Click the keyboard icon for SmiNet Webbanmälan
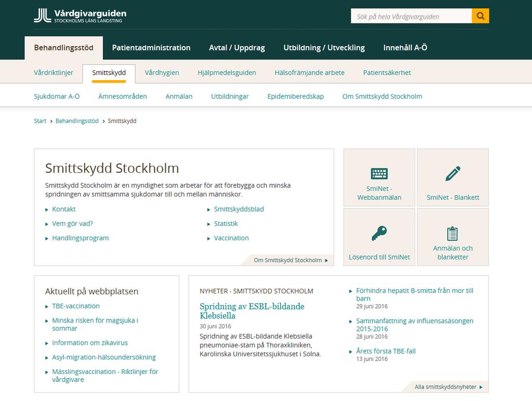The width and height of the screenshot is (532, 401). point(379,174)
